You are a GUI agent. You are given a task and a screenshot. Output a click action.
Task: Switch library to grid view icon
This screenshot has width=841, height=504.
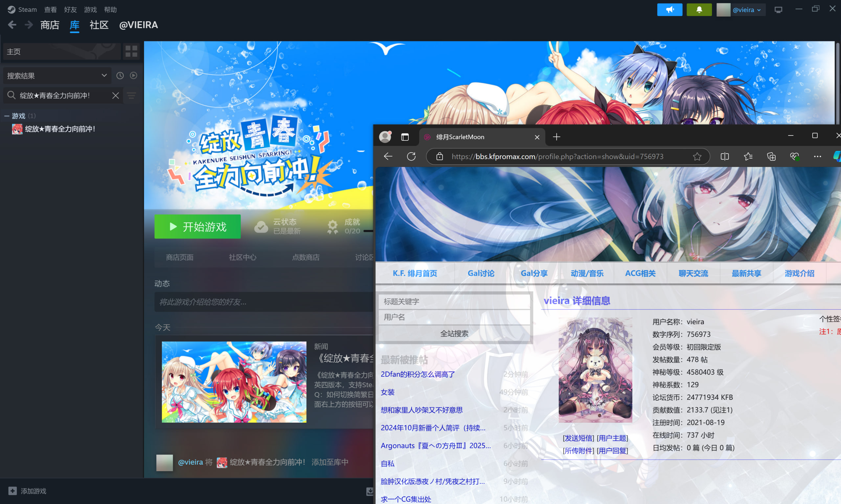[131, 51]
